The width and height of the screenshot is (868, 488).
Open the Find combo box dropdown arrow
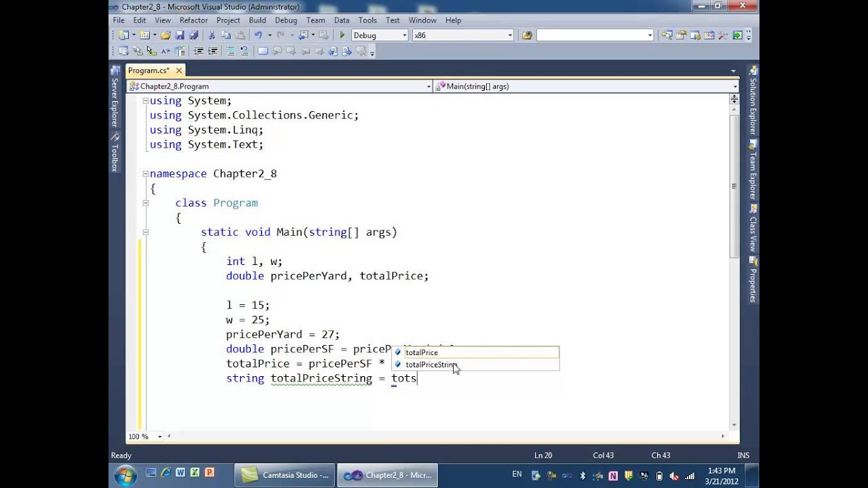pos(650,35)
